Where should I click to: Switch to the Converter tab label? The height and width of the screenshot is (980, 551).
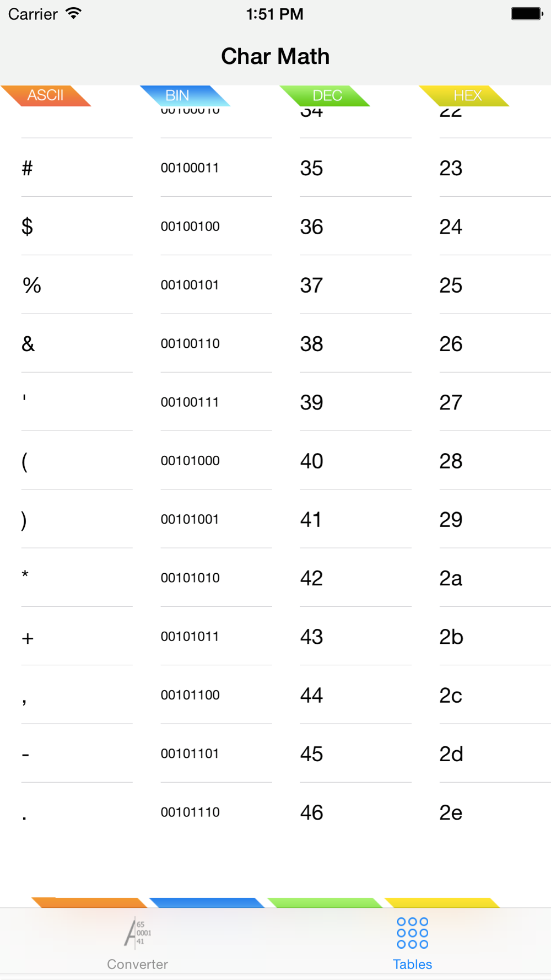click(137, 964)
